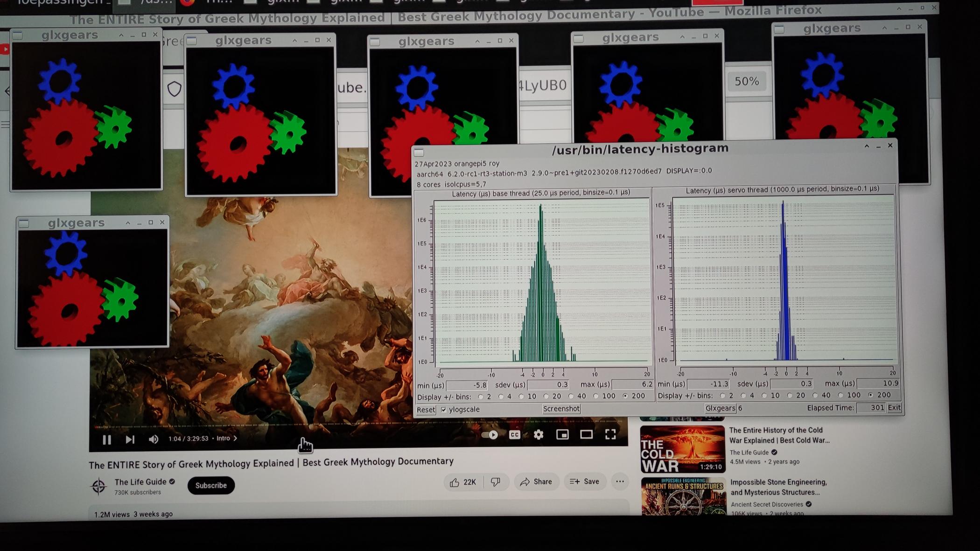Expand the Intro chapter chevron
Image resolution: width=980 pixels, height=551 pixels.
click(235, 439)
